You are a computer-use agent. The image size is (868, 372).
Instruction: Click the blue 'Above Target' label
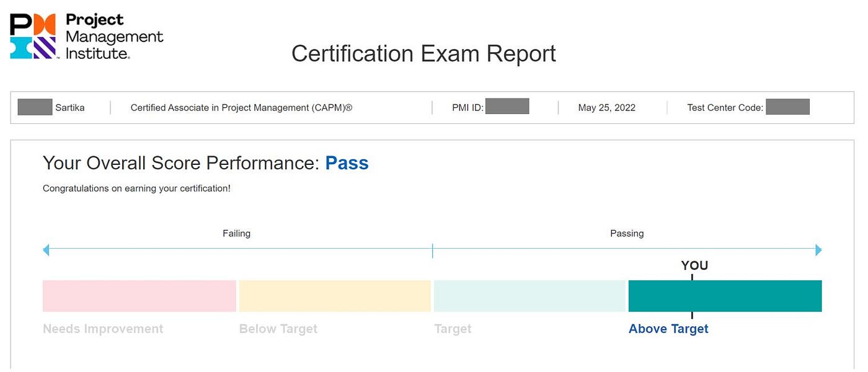point(668,329)
